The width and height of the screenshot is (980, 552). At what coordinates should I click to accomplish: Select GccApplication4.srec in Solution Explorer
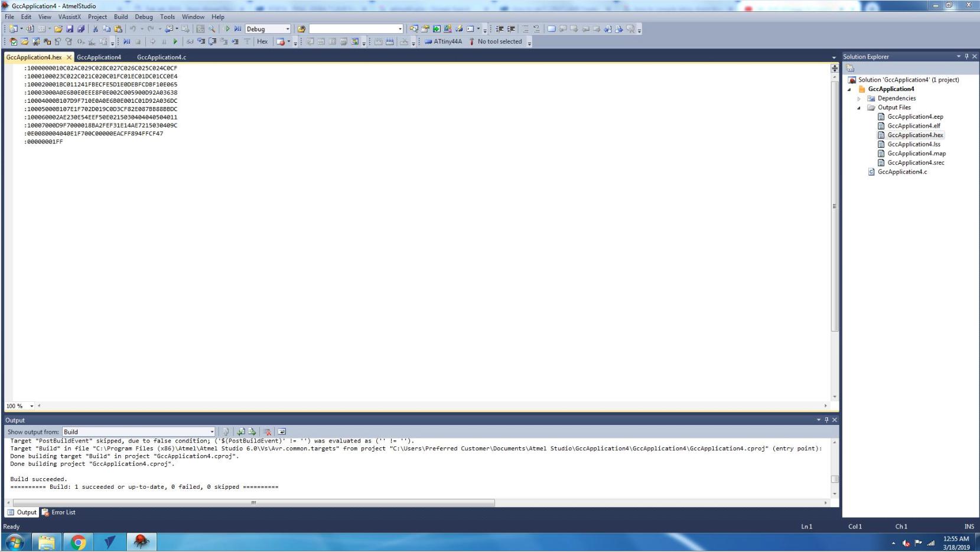(x=916, y=163)
